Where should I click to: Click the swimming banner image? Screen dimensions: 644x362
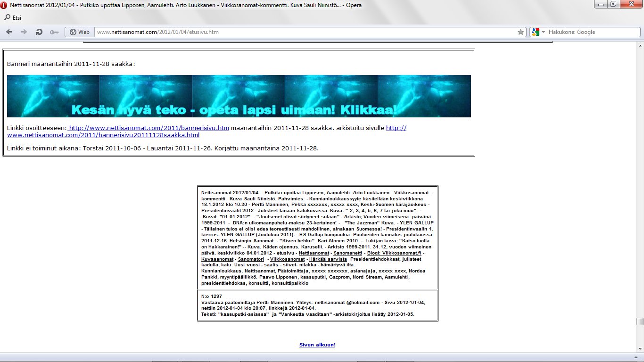click(239, 96)
